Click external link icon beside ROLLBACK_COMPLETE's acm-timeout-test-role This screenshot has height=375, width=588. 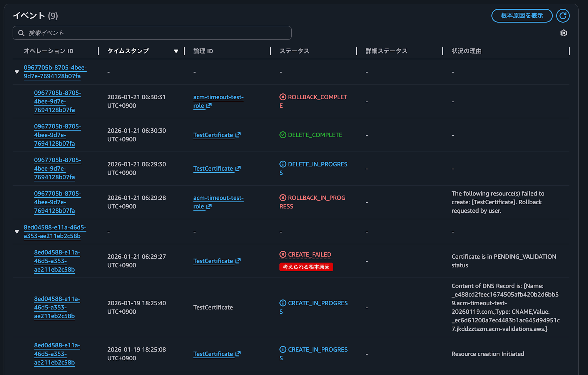coord(209,106)
